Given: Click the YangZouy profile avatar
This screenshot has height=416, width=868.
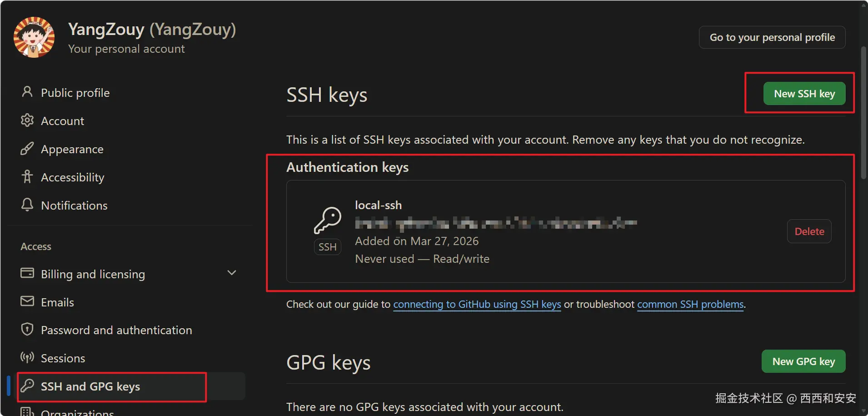Looking at the screenshot, I should pyautogui.click(x=34, y=37).
